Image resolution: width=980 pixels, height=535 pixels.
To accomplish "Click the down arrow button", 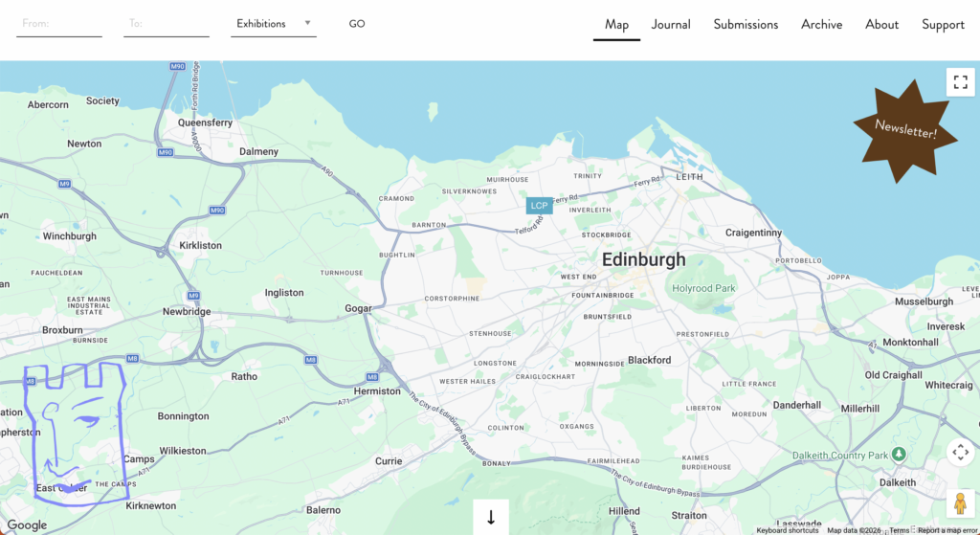I will pyautogui.click(x=491, y=518).
